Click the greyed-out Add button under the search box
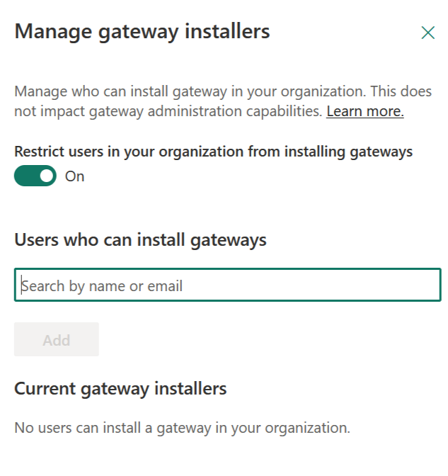This screenshot has height=476, width=448. point(56,339)
